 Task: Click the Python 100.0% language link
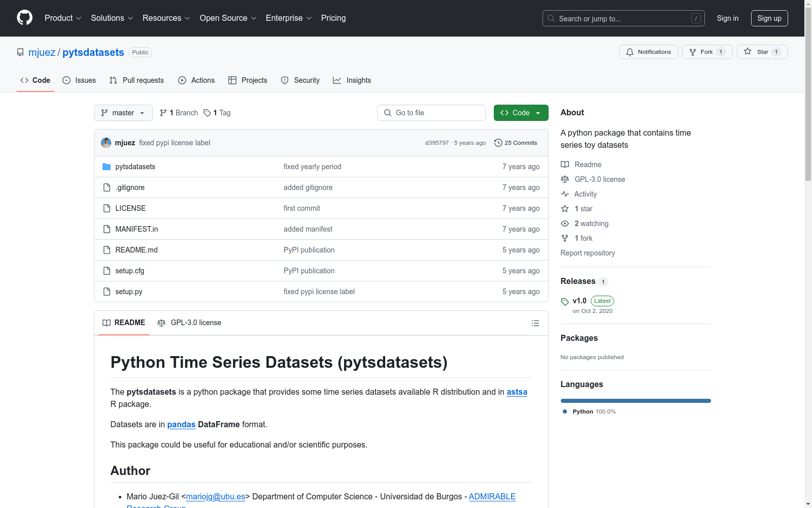click(589, 411)
